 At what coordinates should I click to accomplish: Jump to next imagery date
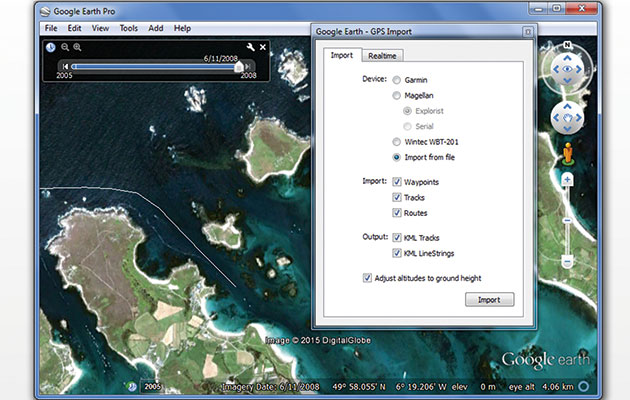pos(248,66)
